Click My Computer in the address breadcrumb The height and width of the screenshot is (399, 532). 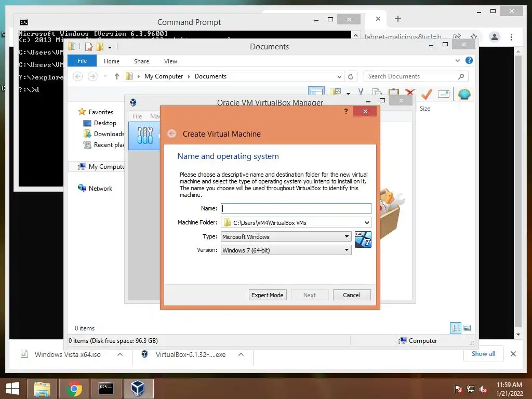(164, 76)
